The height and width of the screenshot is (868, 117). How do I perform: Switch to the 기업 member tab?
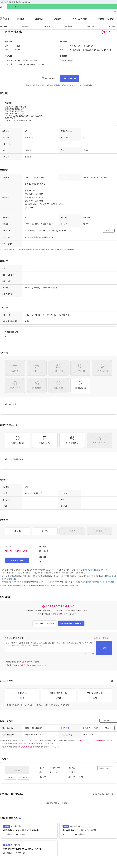15,7
